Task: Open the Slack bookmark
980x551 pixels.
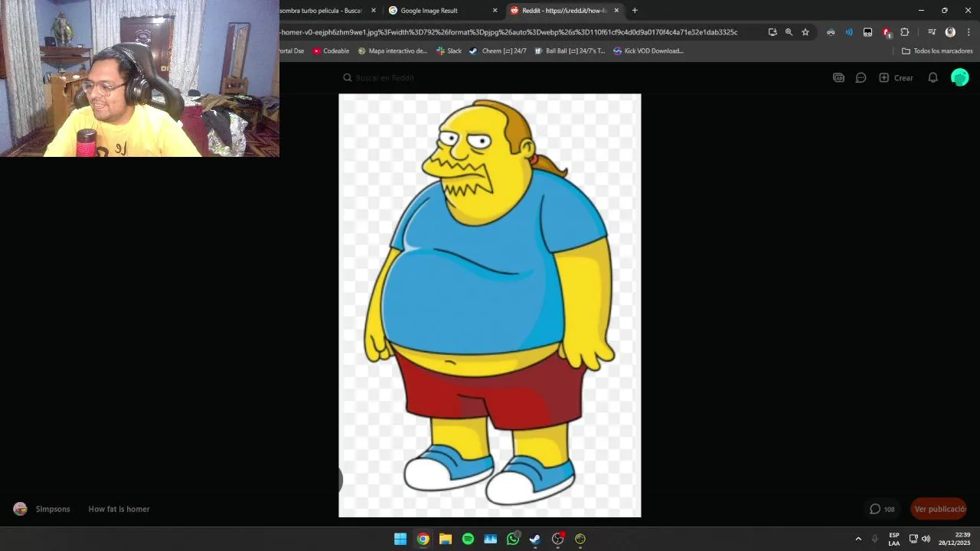Action: (x=449, y=51)
